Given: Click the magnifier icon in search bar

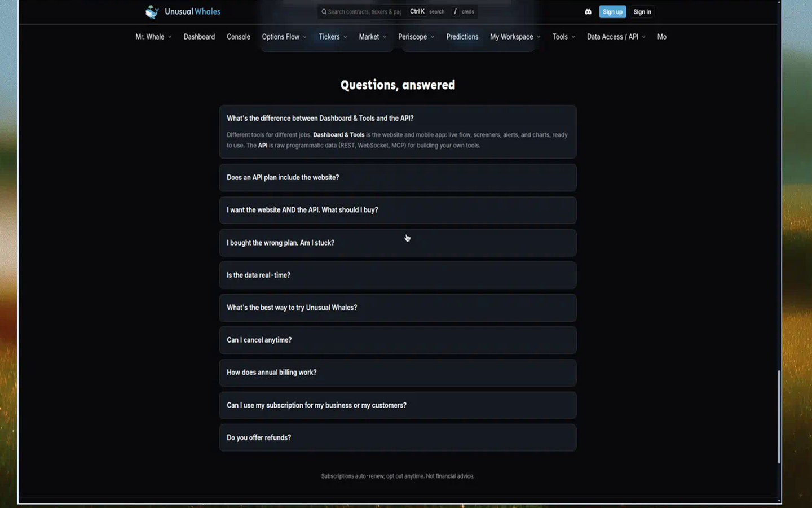Looking at the screenshot, I should point(324,12).
